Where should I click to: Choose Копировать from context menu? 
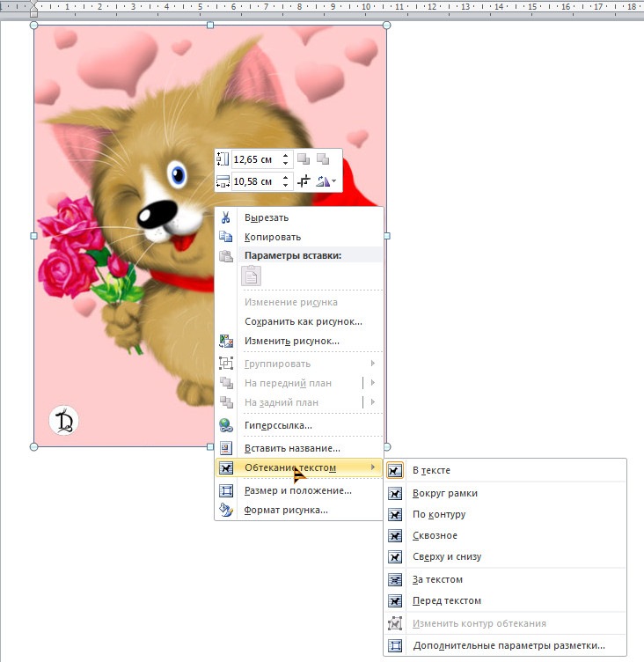(x=299, y=237)
